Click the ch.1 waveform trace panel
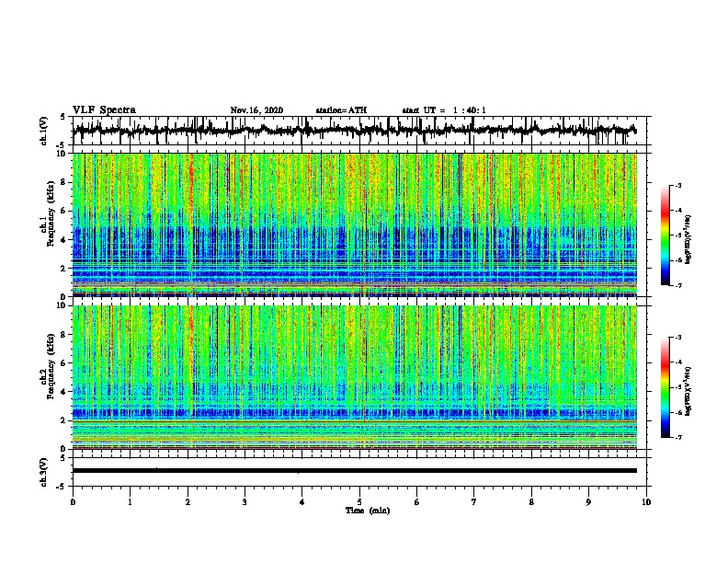Image resolution: width=728 pixels, height=563 pixels. point(358,131)
